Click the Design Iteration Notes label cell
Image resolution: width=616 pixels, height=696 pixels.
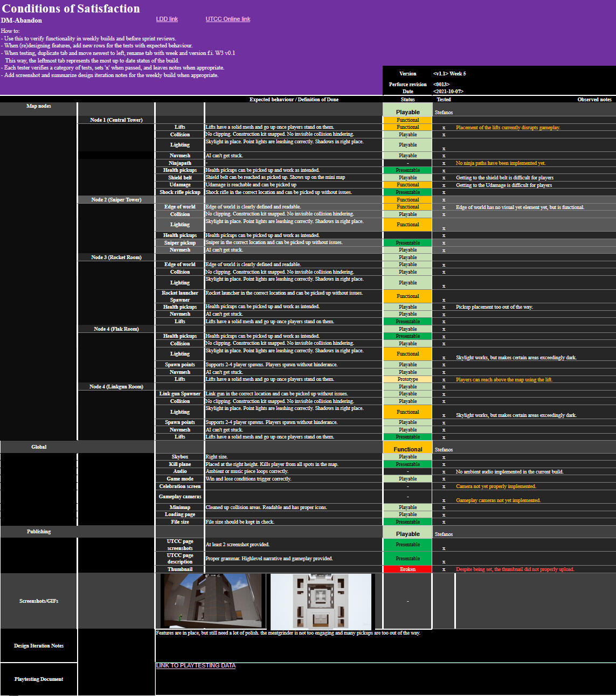(39, 645)
